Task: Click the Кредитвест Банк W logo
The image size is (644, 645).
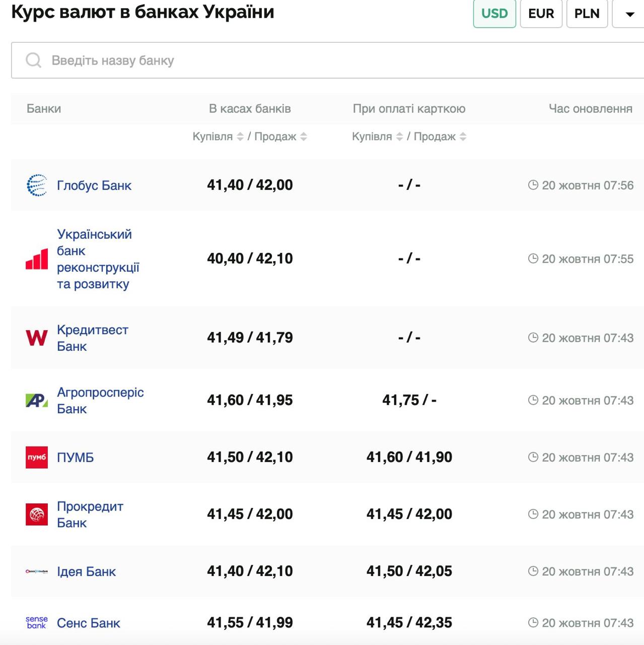Action: 37,338
